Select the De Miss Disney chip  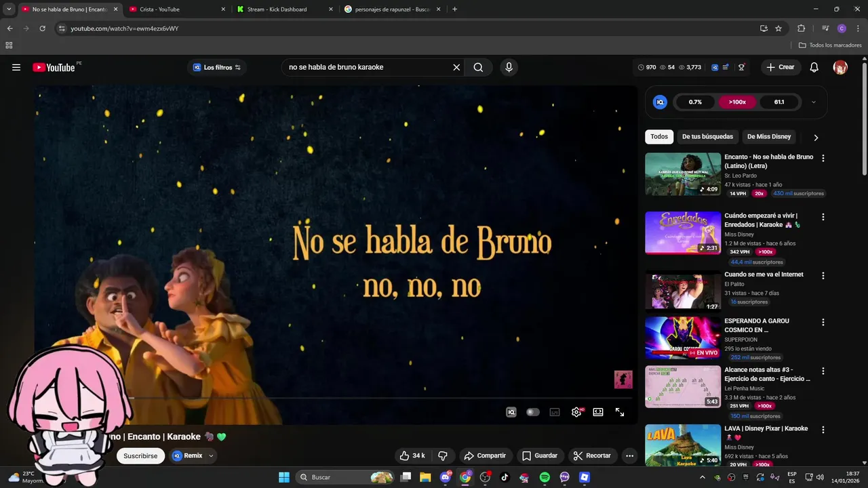769,137
